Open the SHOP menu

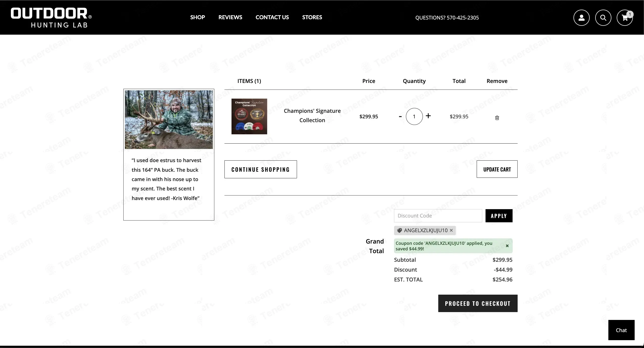pos(197,17)
